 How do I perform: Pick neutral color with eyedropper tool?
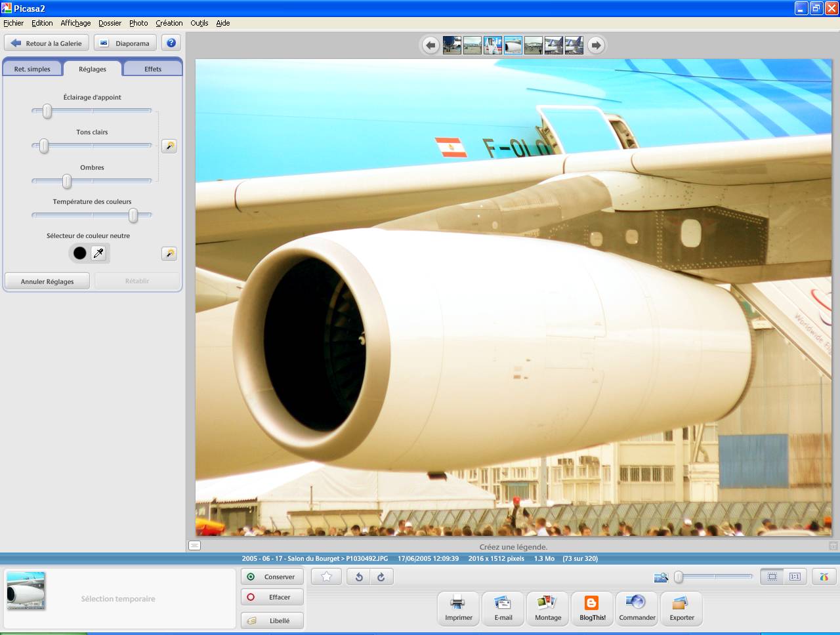click(x=98, y=253)
